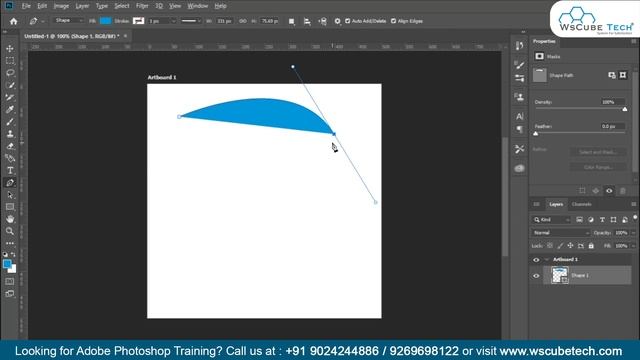This screenshot has width=640, height=360.
Task: Select the Rectangle shape tool
Action: [10, 207]
